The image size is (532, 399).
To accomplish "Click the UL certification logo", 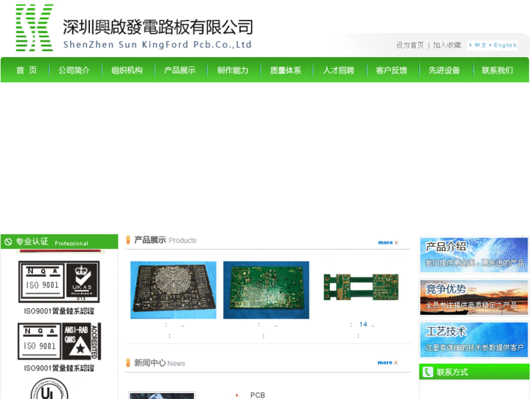I will click(50, 389).
